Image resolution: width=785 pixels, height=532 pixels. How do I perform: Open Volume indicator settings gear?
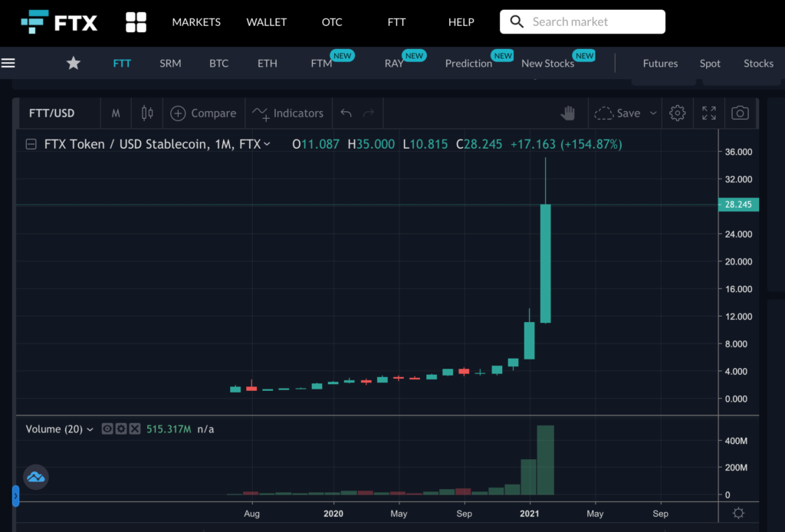121,429
